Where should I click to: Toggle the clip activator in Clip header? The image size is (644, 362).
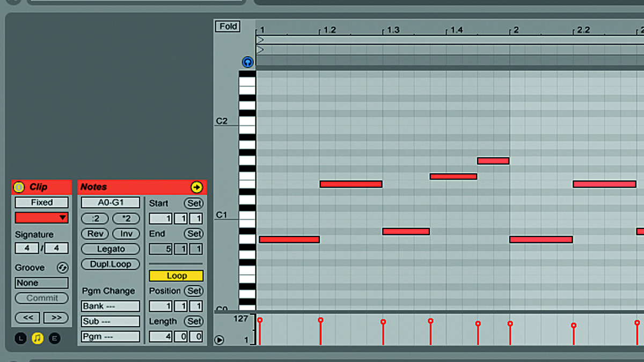point(19,187)
